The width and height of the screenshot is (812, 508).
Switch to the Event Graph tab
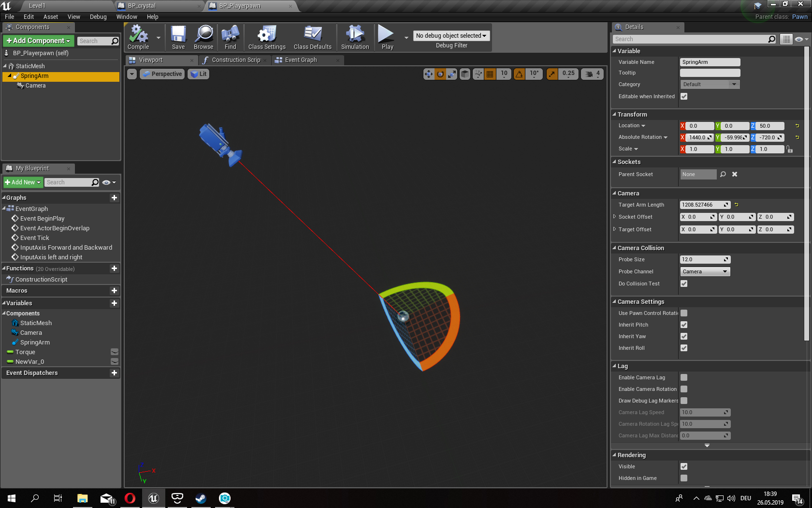pyautogui.click(x=301, y=60)
